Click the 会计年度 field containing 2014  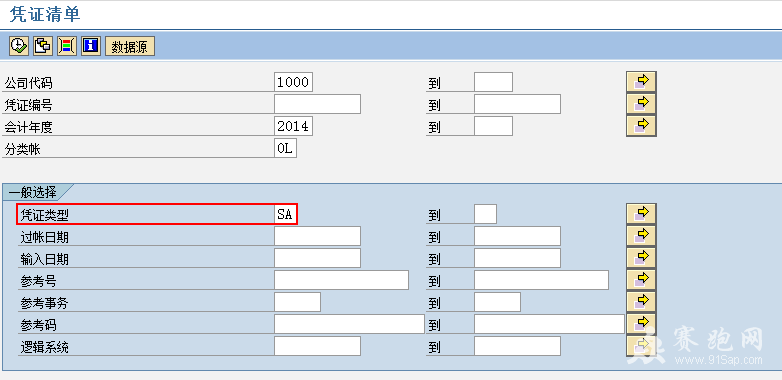pyautogui.click(x=294, y=126)
